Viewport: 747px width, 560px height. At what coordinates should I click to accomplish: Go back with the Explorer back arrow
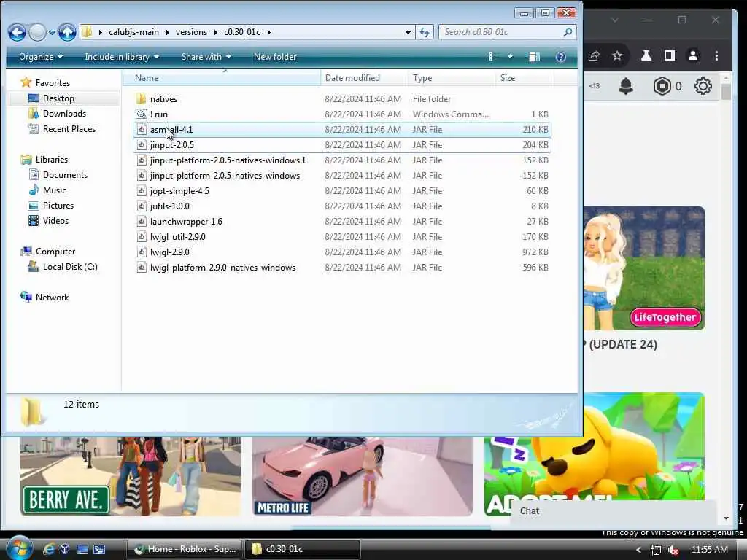(18, 32)
